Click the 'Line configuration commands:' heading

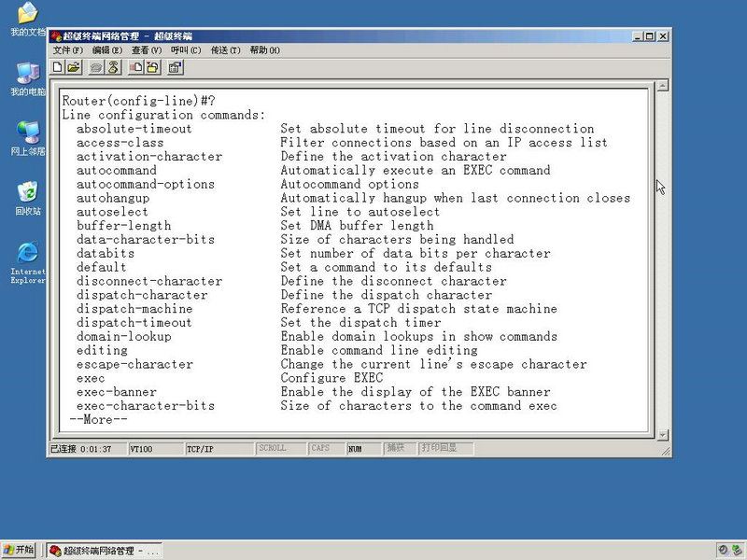163,115
